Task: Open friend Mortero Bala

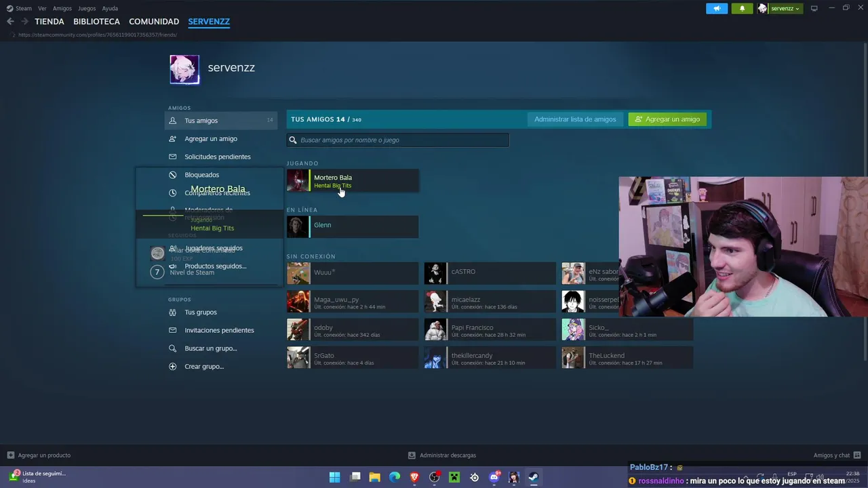Action: (352, 181)
